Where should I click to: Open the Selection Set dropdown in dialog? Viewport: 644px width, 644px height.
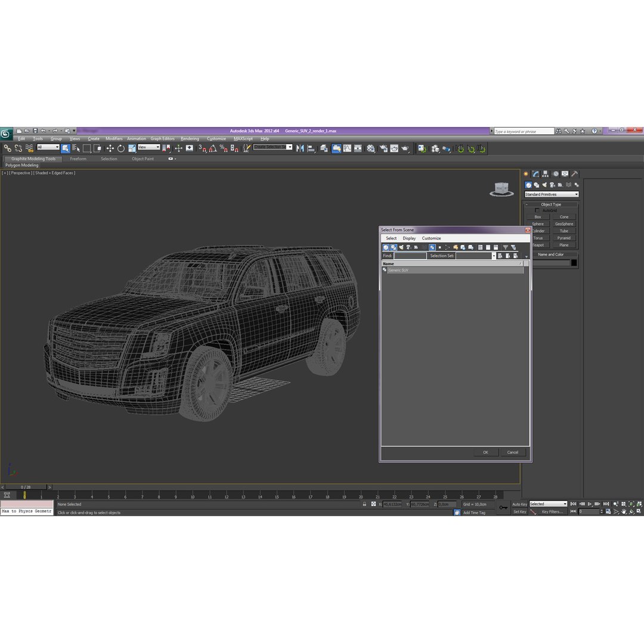click(x=494, y=256)
